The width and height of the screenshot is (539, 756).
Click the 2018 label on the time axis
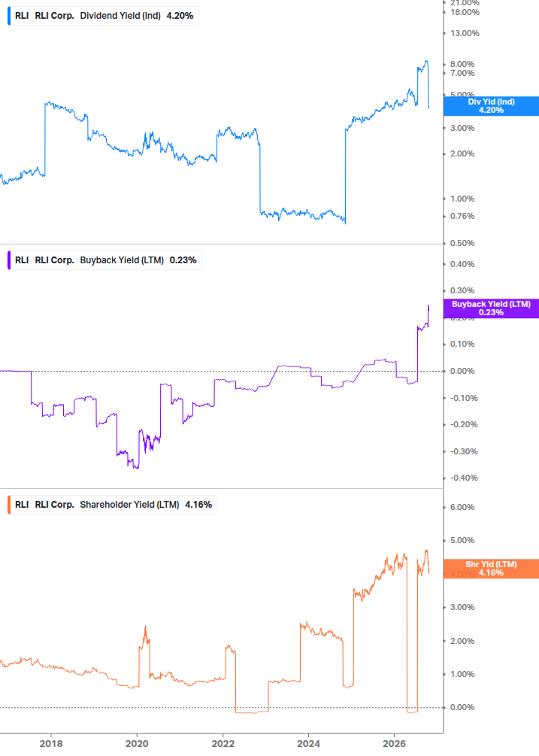(51, 744)
